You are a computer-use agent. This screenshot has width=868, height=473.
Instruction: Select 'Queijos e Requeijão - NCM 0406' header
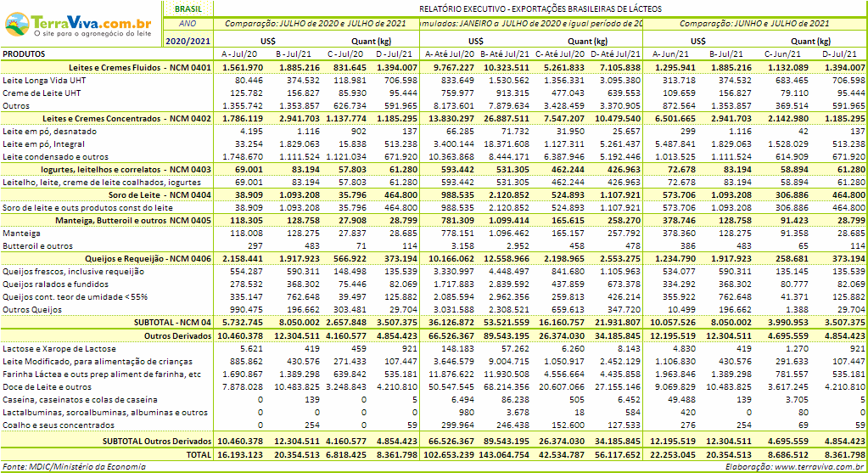[148, 259]
